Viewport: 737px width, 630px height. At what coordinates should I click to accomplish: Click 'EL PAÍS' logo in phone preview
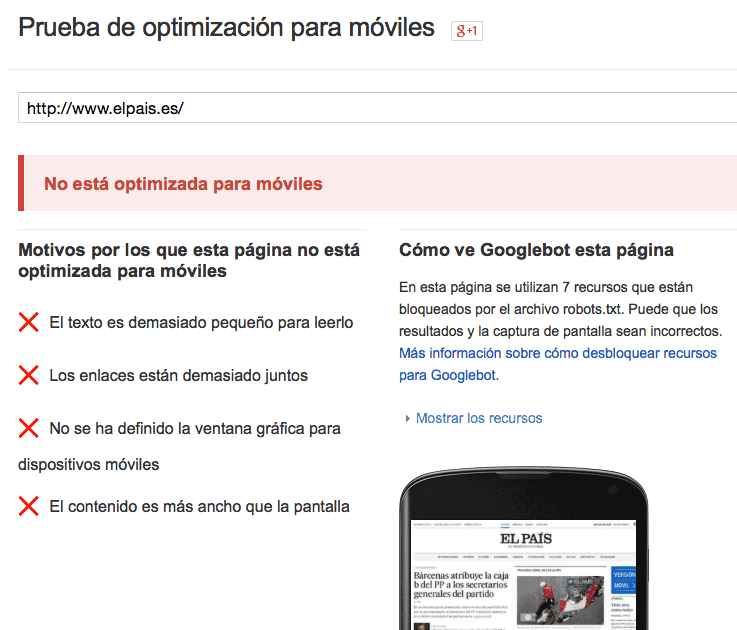(x=525, y=539)
